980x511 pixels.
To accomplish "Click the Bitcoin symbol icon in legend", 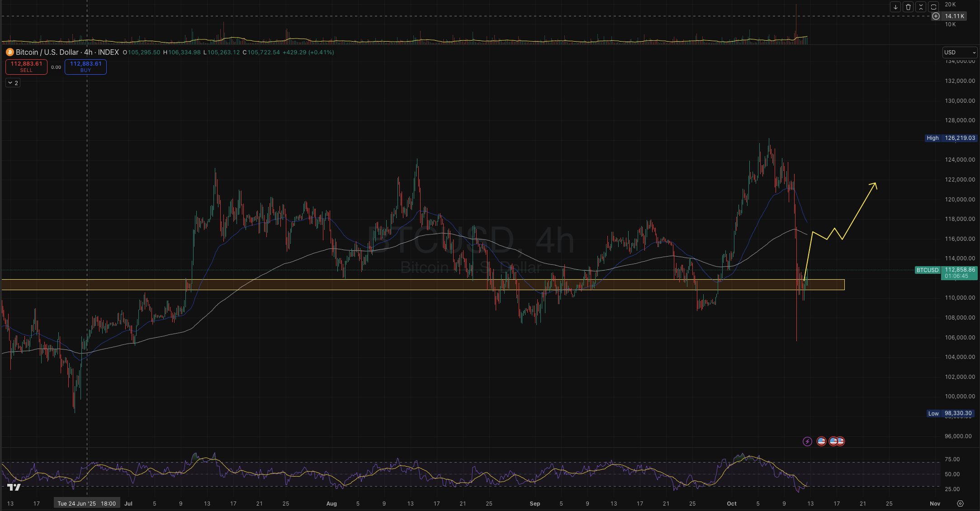I will (x=10, y=53).
